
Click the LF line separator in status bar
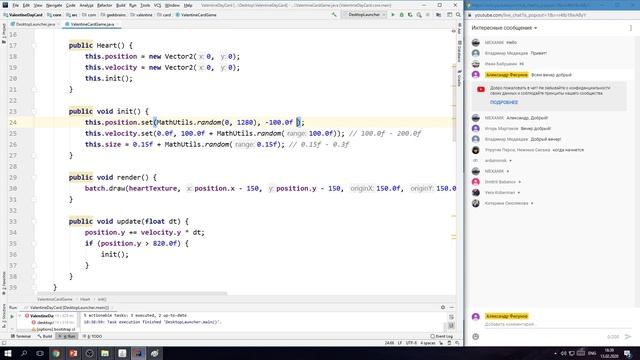point(400,343)
